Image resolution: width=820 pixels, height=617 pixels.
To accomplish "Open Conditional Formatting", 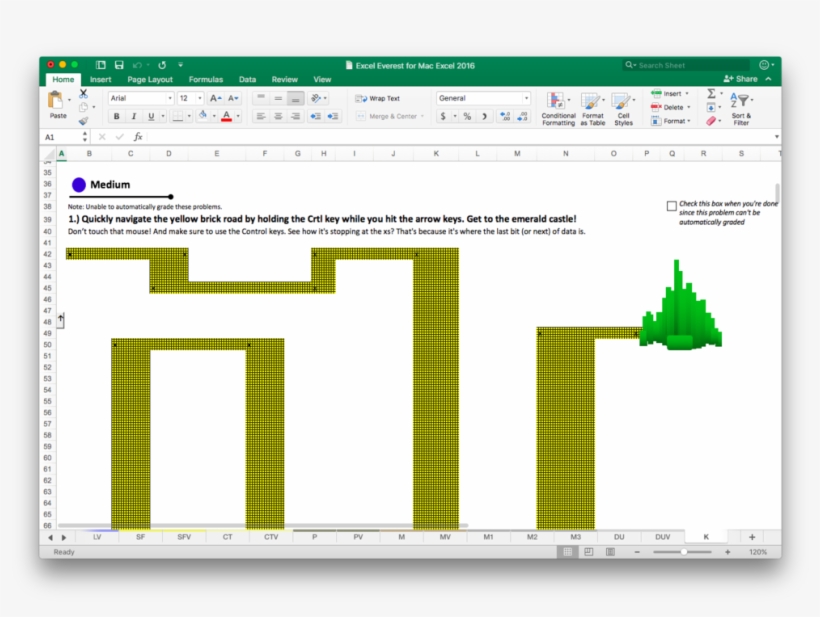I will (558, 108).
